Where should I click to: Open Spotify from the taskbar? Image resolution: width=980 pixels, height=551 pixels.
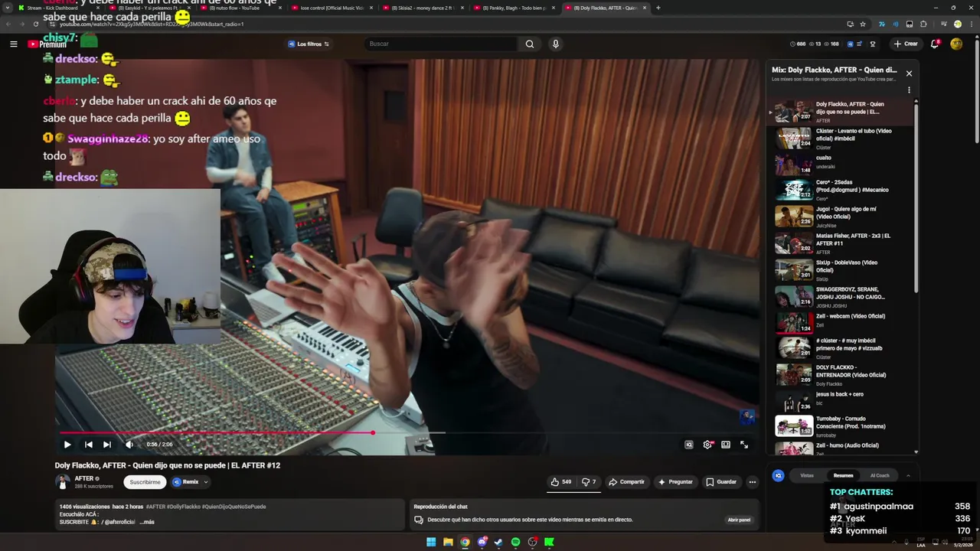click(x=515, y=542)
